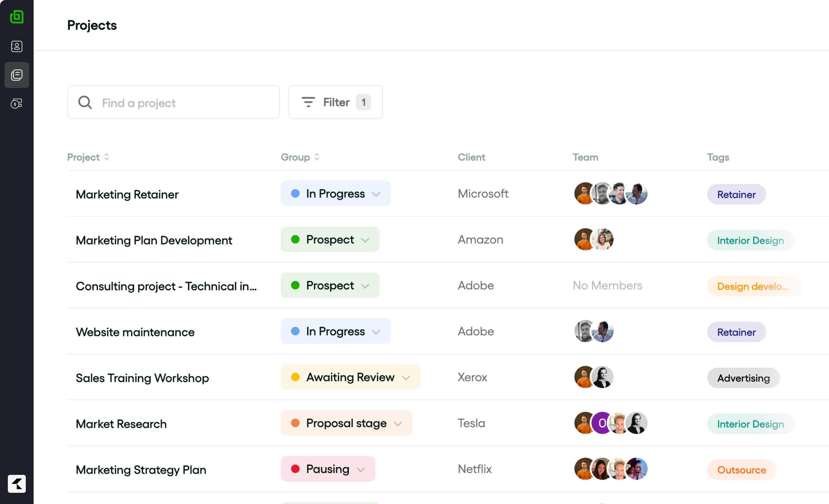The width and height of the screenshot is (829, 504).
Task: Open the billing dollar sidebar icon
Action: point(17,103)
